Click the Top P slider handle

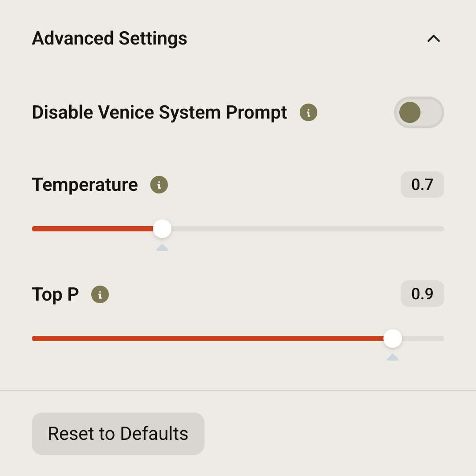[393, 338]
